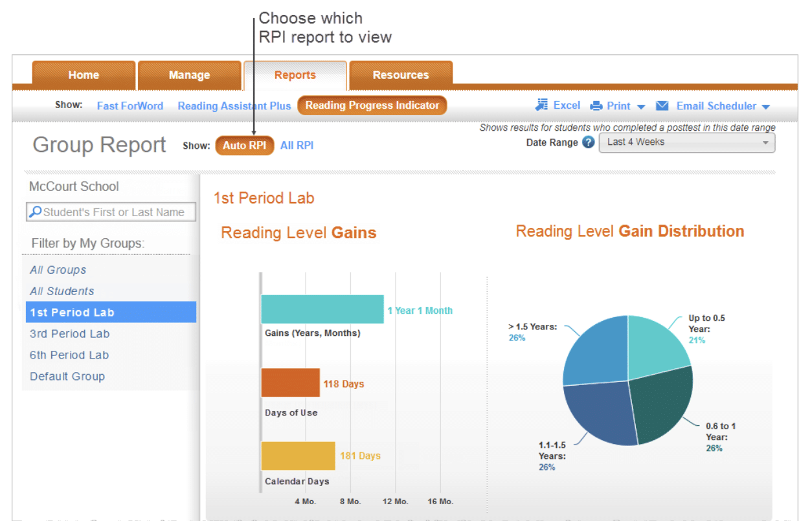Click the printer icon
Image resolution: width=812 pixels, height=521 pixels.
pos(596,106)
